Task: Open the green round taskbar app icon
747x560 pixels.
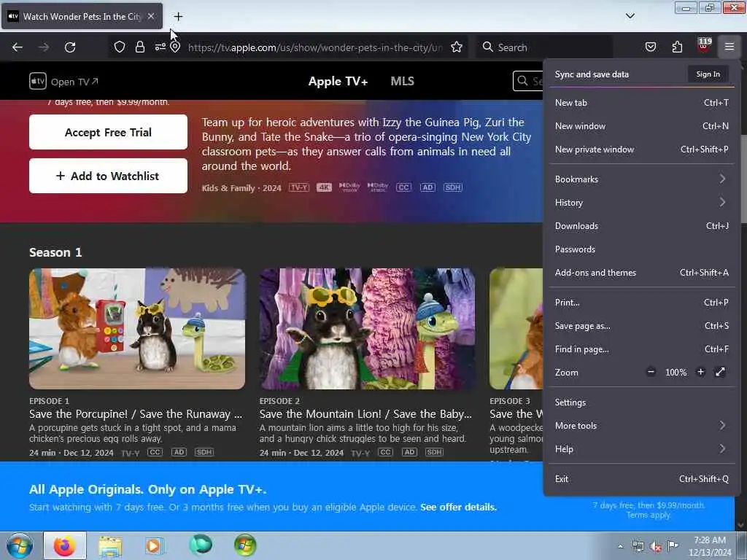Action: tap(200, 545)
